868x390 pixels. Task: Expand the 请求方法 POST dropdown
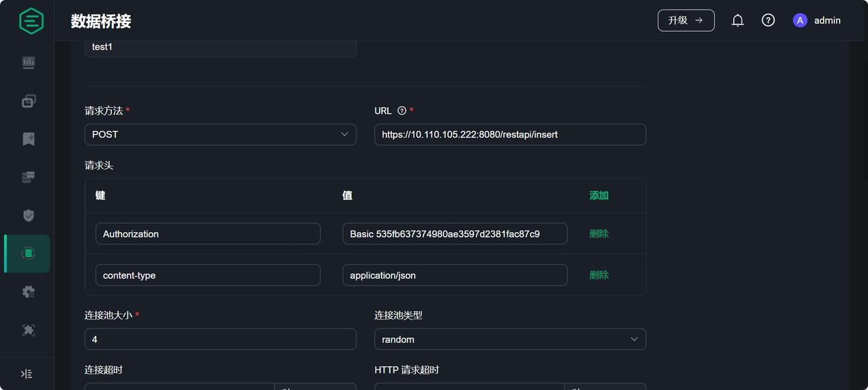coord(220,134)
